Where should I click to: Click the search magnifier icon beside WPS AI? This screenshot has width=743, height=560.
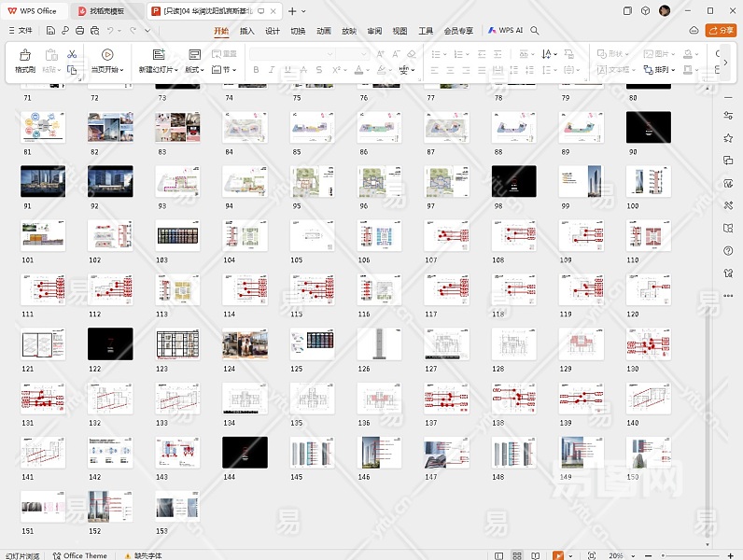coord(535,31)
